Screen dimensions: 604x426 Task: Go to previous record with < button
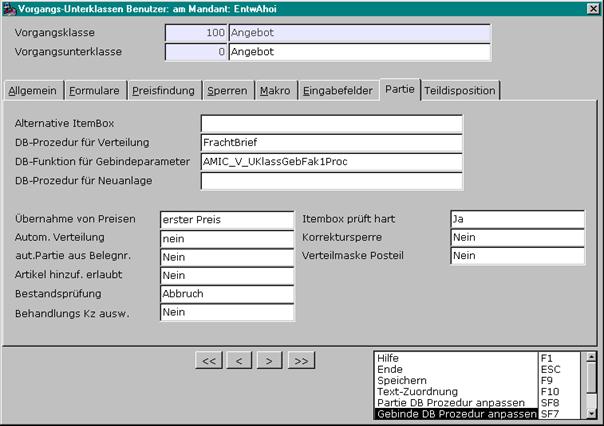239,360
